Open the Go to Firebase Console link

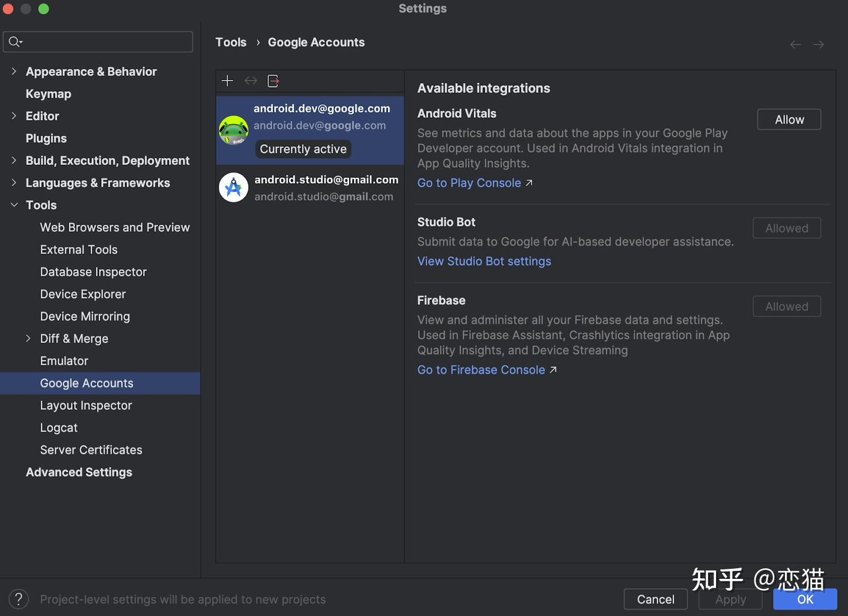[480, 369]
